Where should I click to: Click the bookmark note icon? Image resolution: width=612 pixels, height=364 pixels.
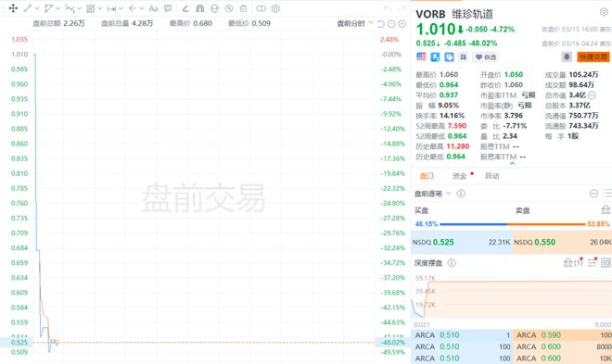pyautogui.click(x=463, y=57)
